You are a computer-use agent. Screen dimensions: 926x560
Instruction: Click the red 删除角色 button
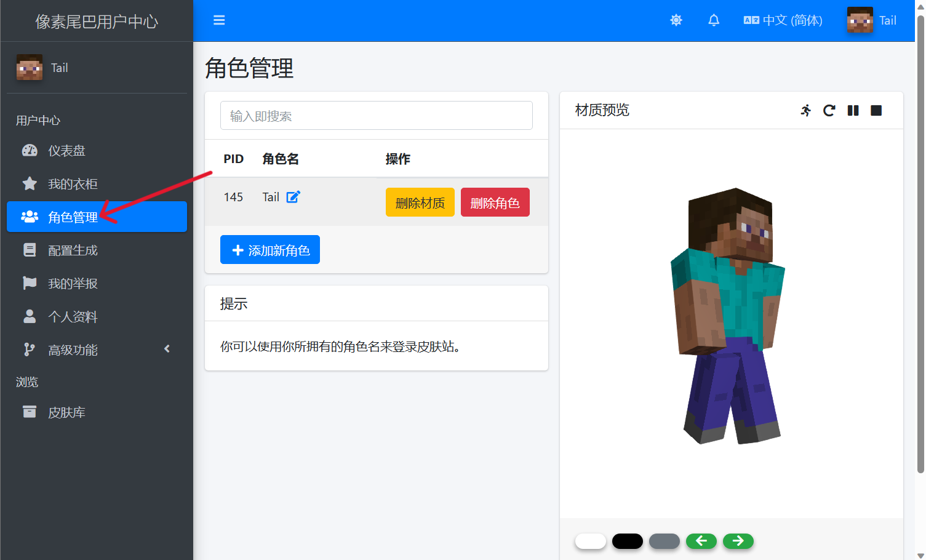coord(495,202)
